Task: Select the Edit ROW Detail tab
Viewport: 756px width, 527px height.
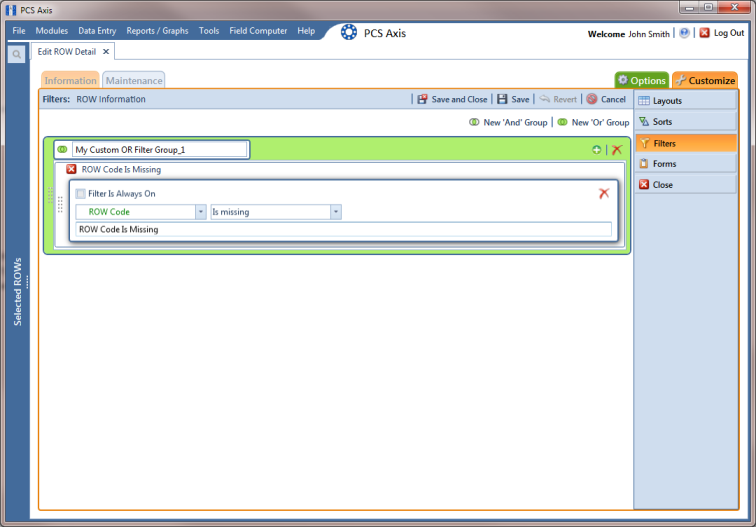Action: 67,52
